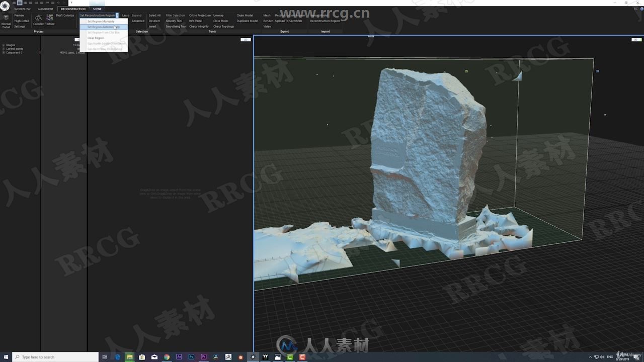Click the Unwrap tool

click(x=218, y=16)
